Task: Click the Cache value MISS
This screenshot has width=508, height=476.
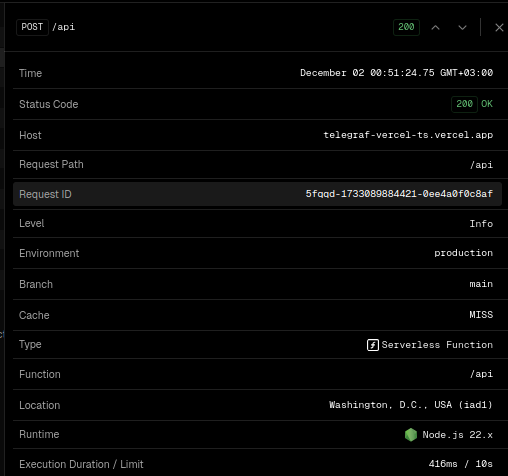Action: point(481,315)
